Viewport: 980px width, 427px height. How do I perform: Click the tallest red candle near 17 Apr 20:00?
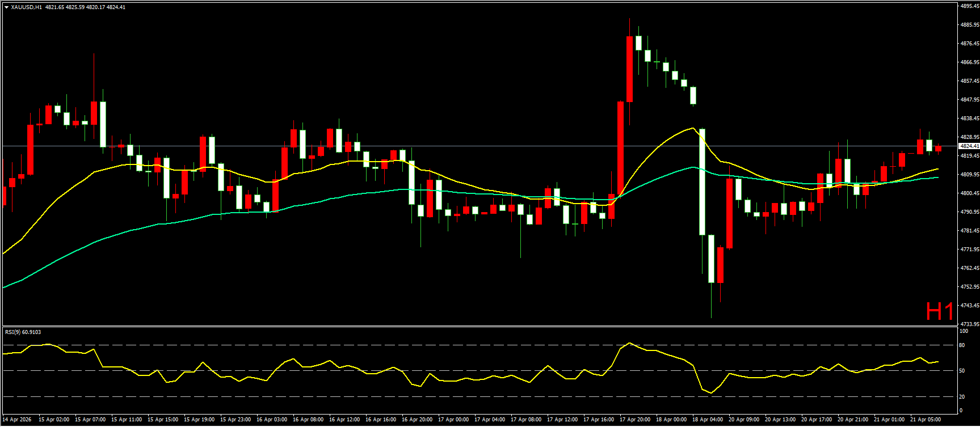click(630, 68)
